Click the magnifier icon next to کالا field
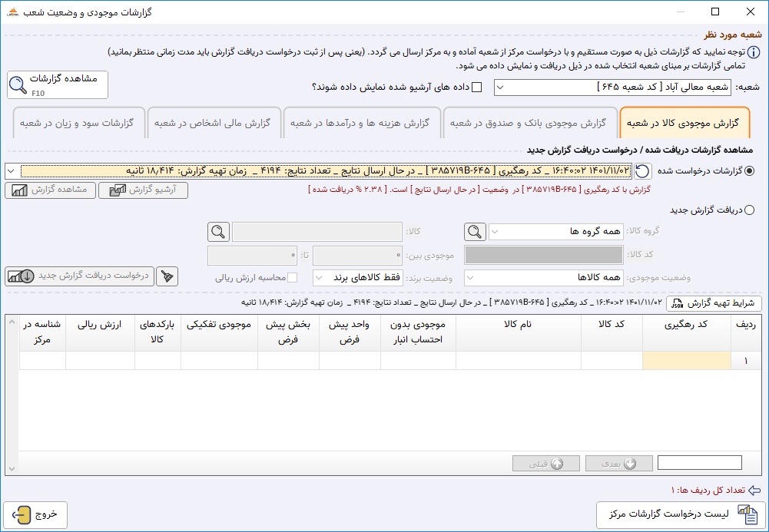Image resolution: width=769 pixels, height=532 pixels. coord(218,232)
